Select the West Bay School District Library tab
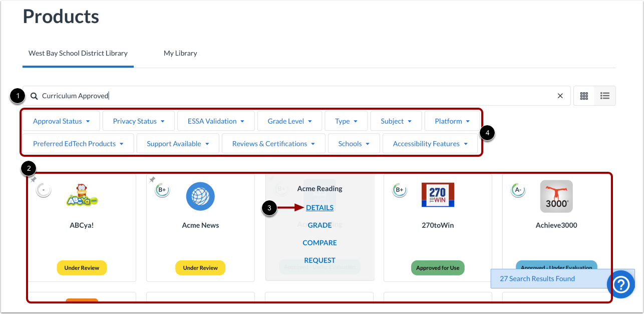 click(x=78, y=53)
